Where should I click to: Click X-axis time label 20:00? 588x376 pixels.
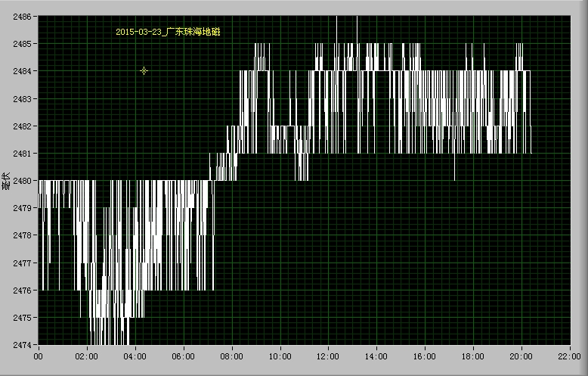point(521,356)
